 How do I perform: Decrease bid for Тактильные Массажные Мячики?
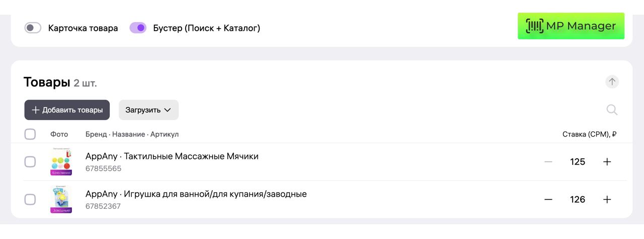click(548, 162)
